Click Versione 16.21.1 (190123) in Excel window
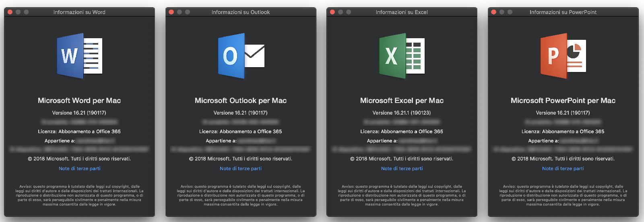The image size is (644, 222). pyautogui.click(x=402, y=113)
